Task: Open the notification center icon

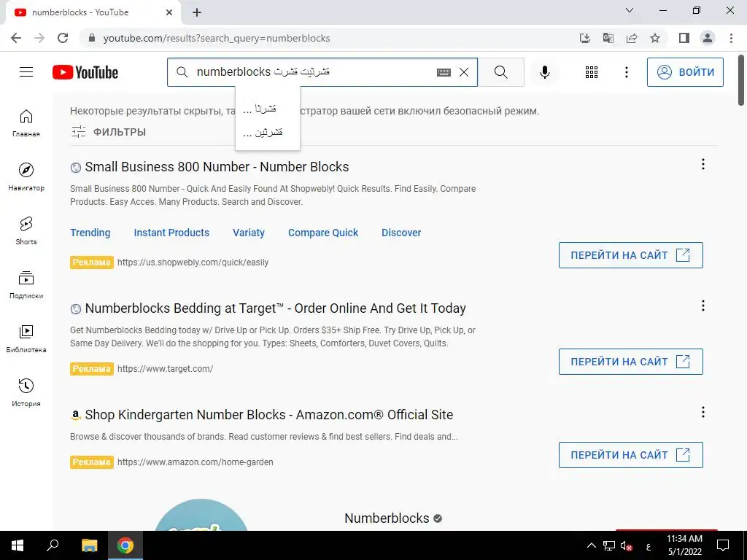Action: (x=723, y=545)
